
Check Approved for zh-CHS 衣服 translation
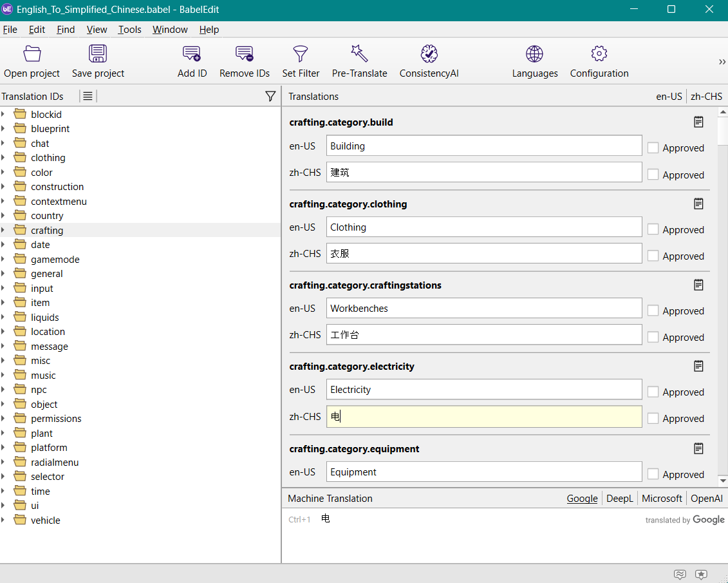pos(653,256)
